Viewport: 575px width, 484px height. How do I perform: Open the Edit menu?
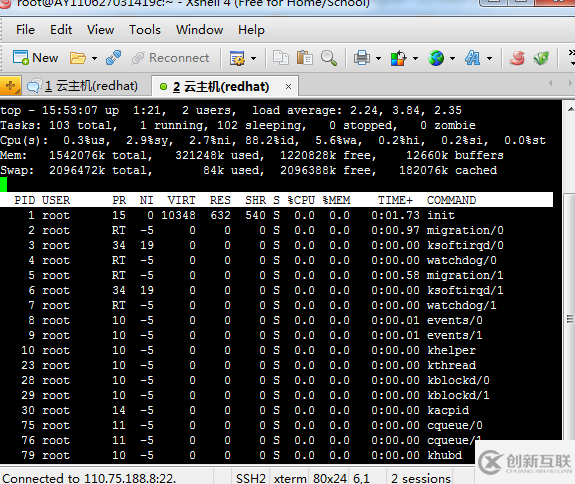(61, 30)
